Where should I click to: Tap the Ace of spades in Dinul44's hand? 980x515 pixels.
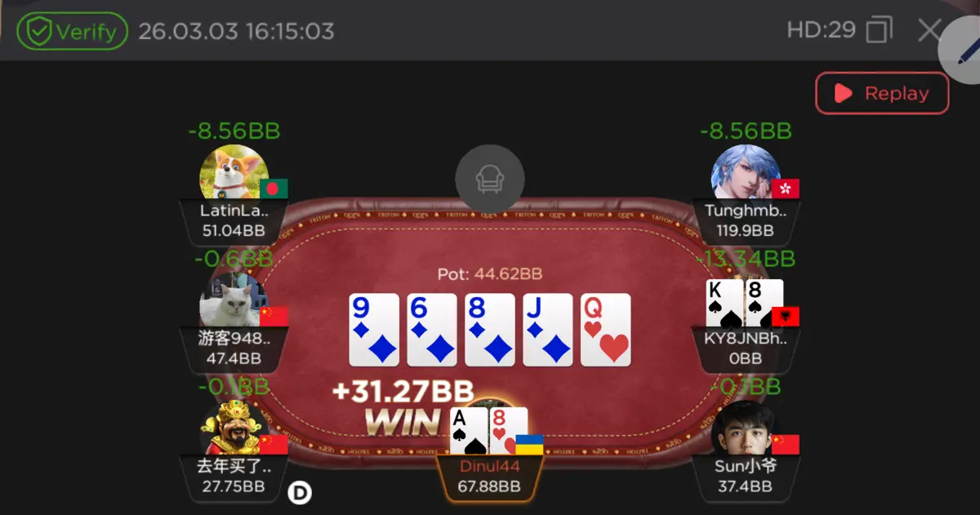coord(470,431)
